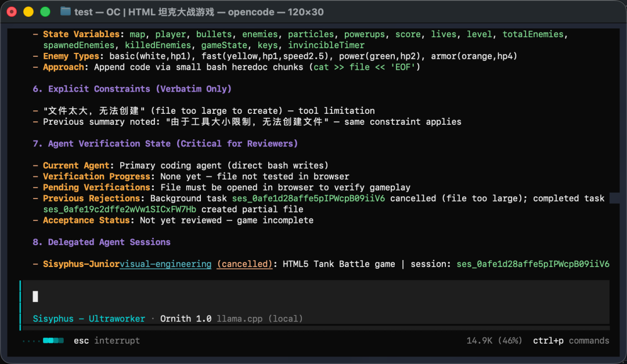Click the code snippet cat >> file << 'EOF'
The width and height of the screenshot is (627, 364).
pos(364,67)
